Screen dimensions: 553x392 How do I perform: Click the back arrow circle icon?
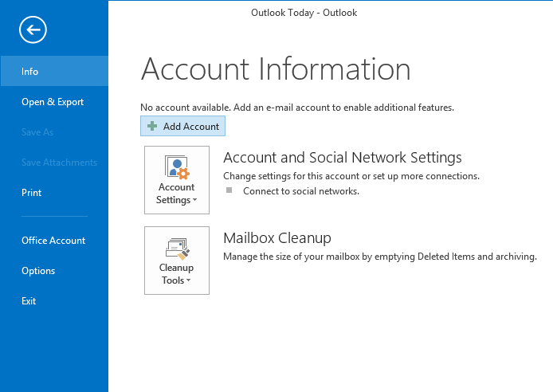coord(33,29)
